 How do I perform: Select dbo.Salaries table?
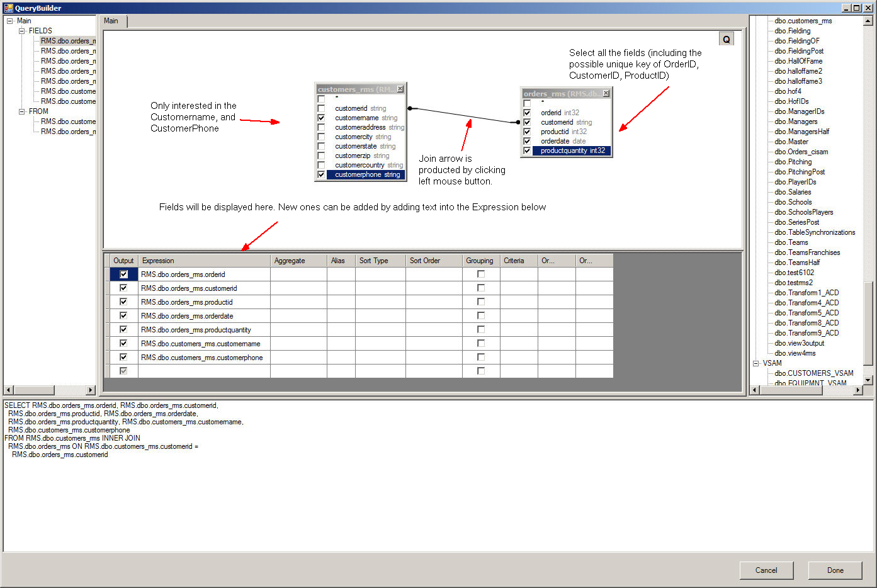click(793, 192)
